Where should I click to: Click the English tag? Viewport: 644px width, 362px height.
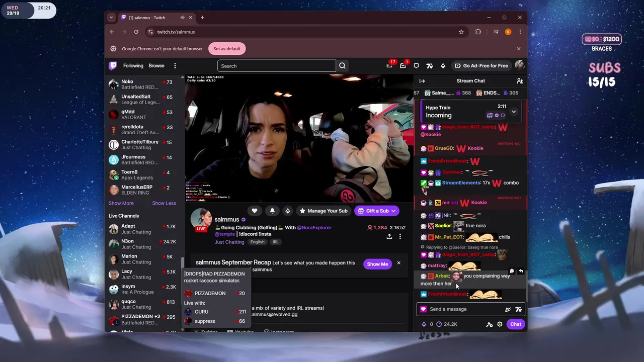click(257, 242)
